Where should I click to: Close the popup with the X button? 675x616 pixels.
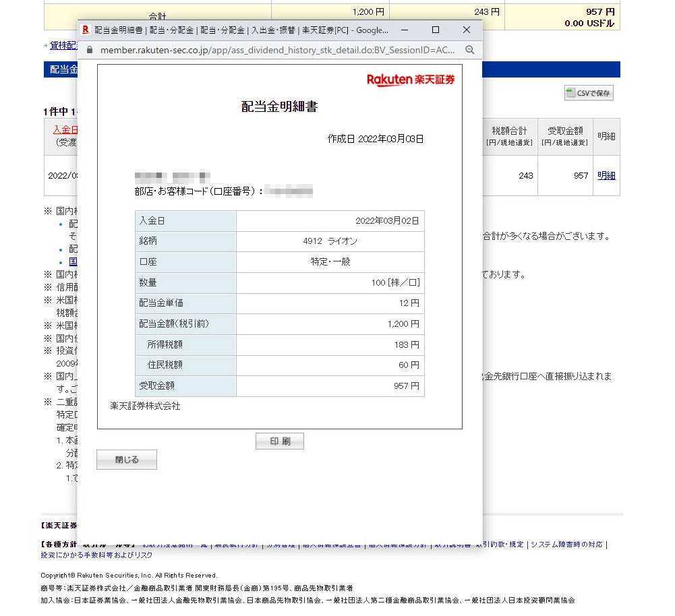467,30
